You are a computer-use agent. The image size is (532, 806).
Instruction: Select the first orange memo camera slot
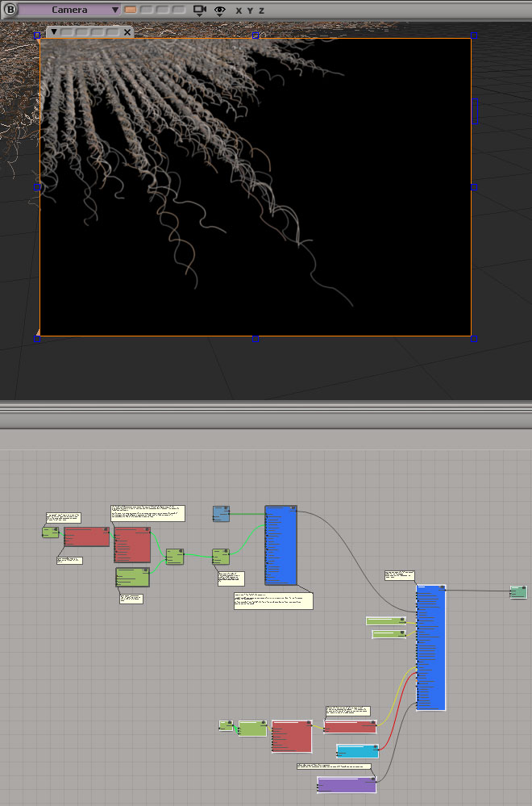(131, 10)
